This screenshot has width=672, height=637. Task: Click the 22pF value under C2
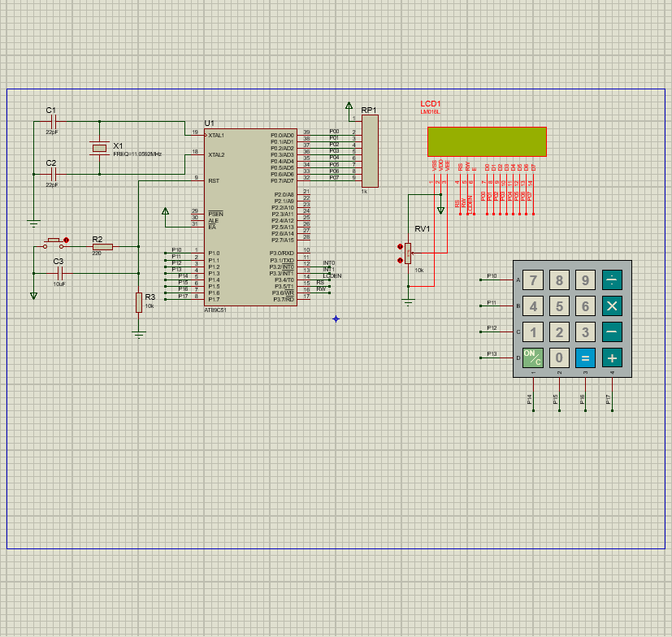(x=52, y=184)
